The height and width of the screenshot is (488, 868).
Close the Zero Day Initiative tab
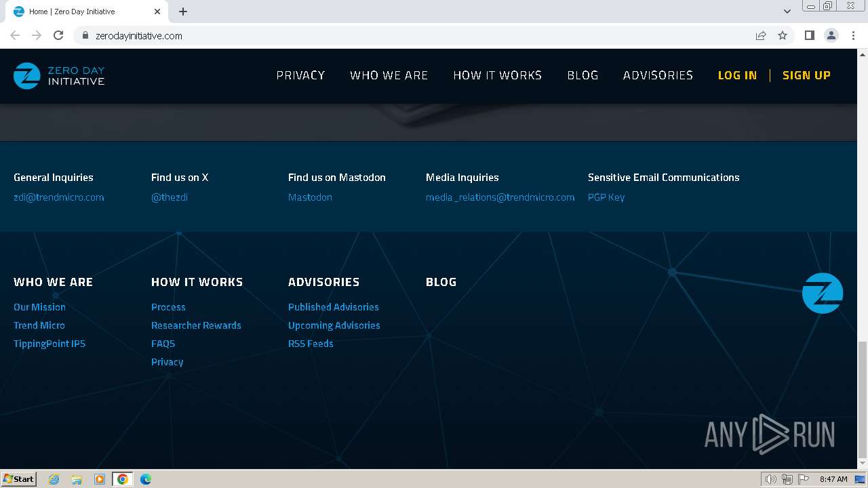(157, 12)
